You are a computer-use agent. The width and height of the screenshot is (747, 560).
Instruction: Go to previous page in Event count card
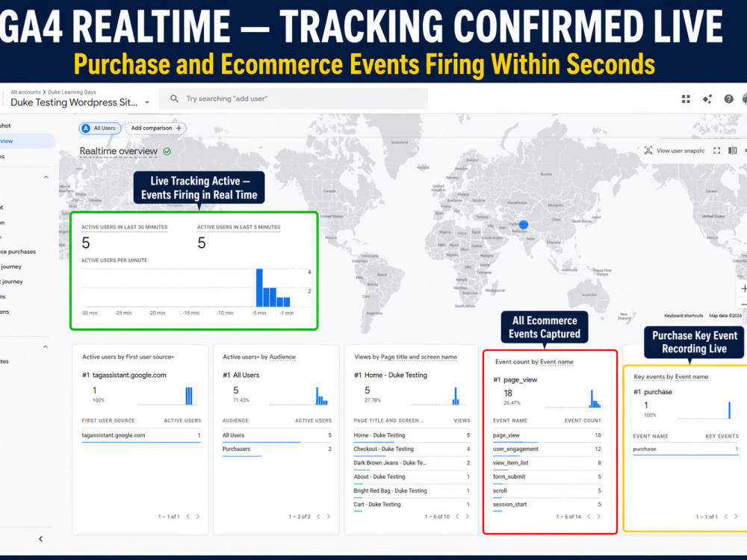pos(589,516)
